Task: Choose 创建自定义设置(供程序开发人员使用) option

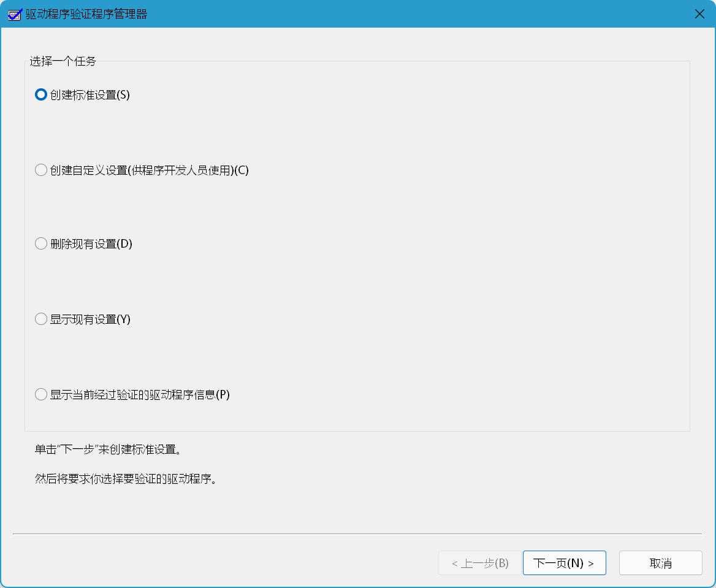Action: point(40,170)
